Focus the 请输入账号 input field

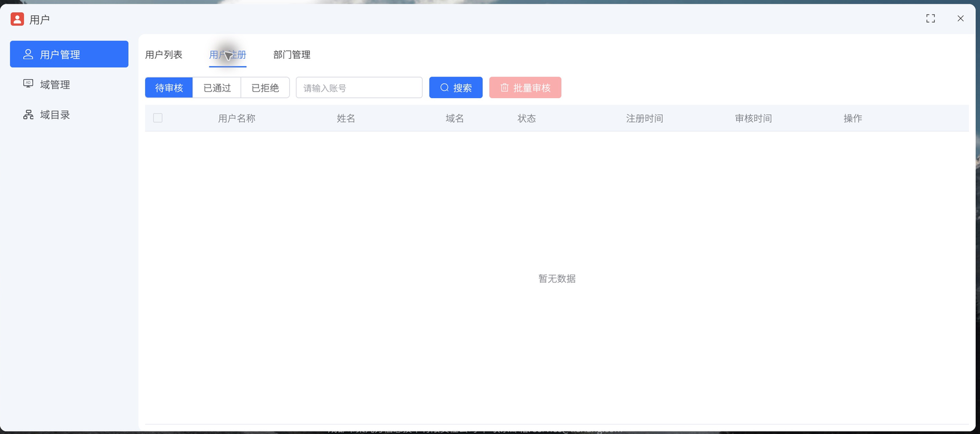click(359, 88)
